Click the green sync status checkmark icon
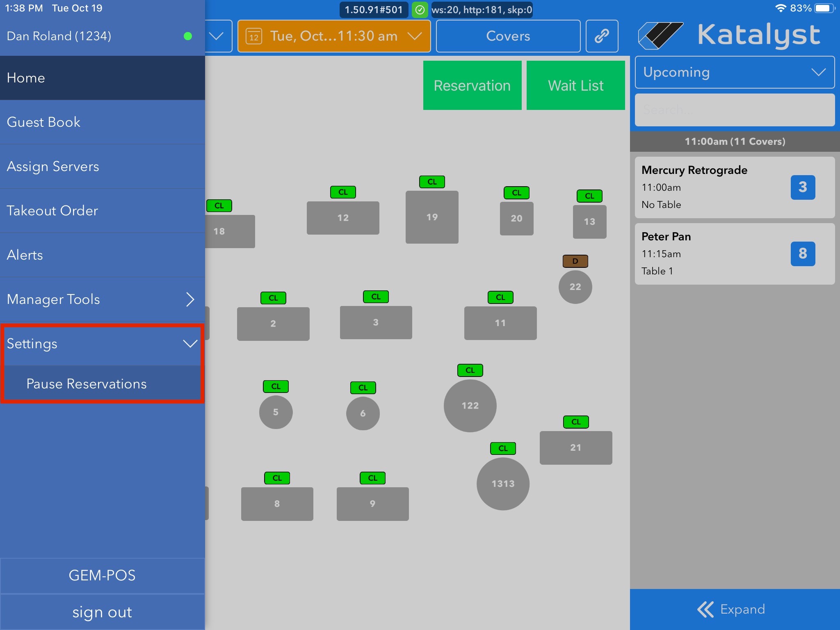 420,10
